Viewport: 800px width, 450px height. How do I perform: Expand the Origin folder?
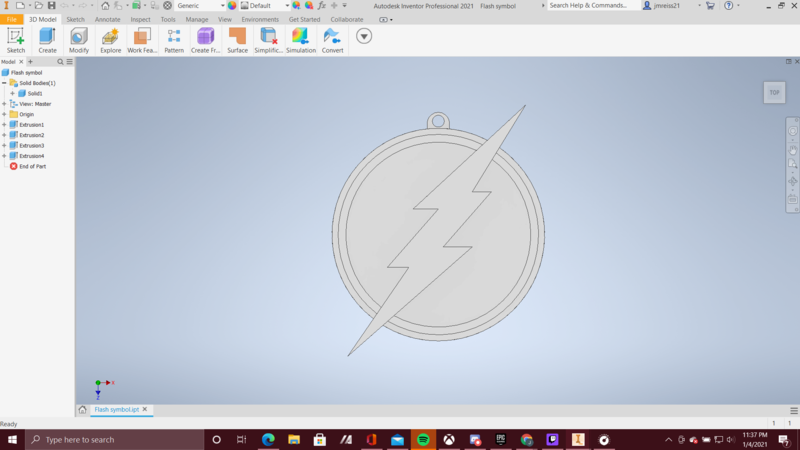4,114
